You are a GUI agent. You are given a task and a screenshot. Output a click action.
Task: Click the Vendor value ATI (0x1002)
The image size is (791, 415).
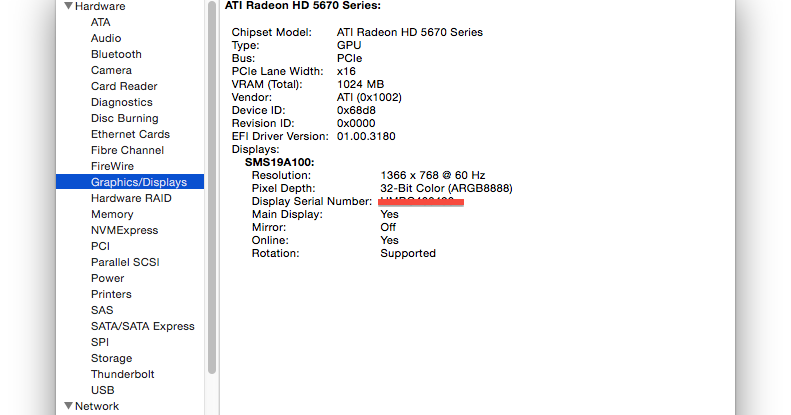pos(369,97)
